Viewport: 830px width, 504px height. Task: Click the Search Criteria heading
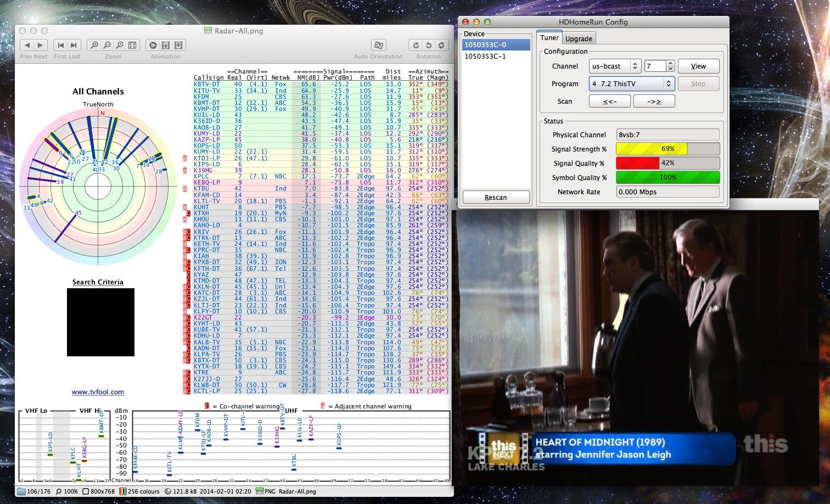pyautogui.click(x=98, y=282)
